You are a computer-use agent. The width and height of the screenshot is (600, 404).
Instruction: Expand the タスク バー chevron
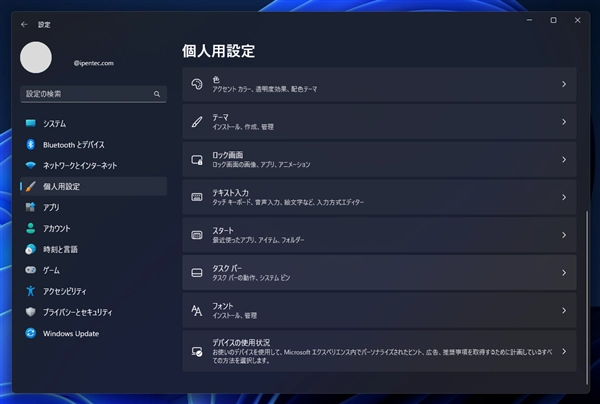(x=564, y=273)
